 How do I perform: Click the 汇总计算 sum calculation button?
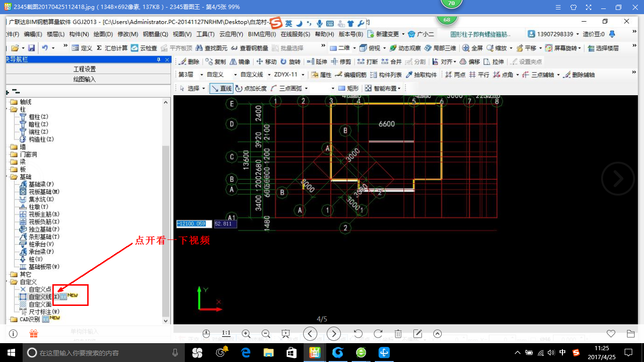coord(112,48)
